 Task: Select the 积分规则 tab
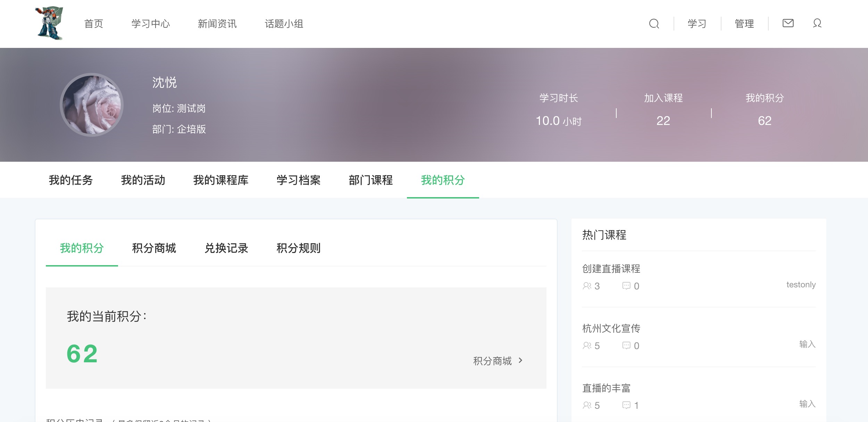[298, 248]
